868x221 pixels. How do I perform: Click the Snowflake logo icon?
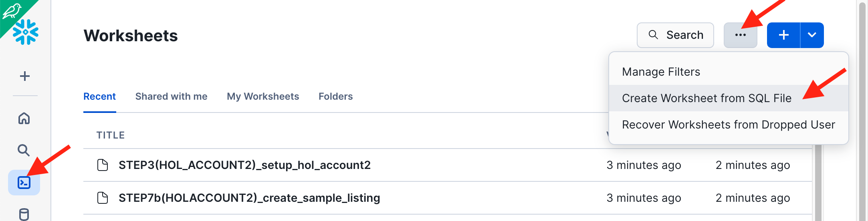coord(26,32)
